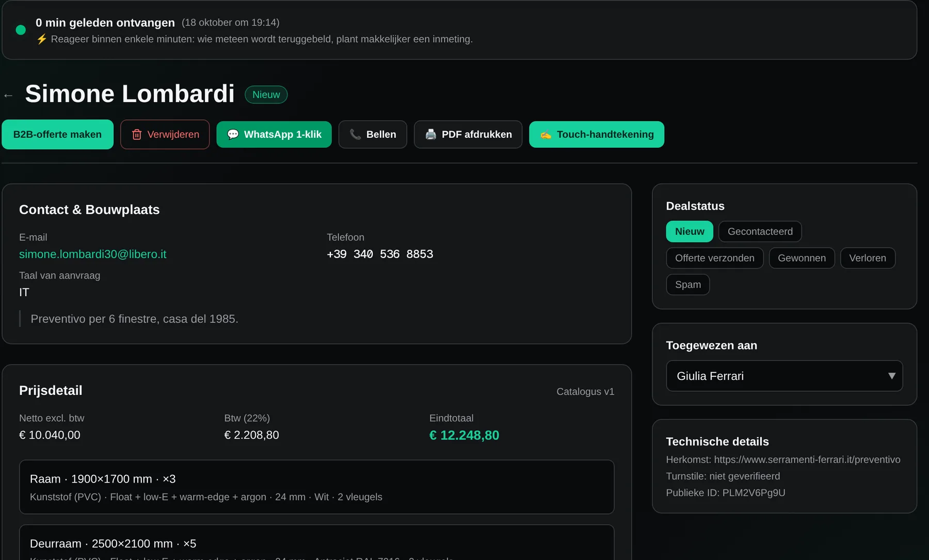Click the trash icon in Verwijderen button
Image resolution: width=929 pixels, height=560 pixels.
[x=137, y=135]
